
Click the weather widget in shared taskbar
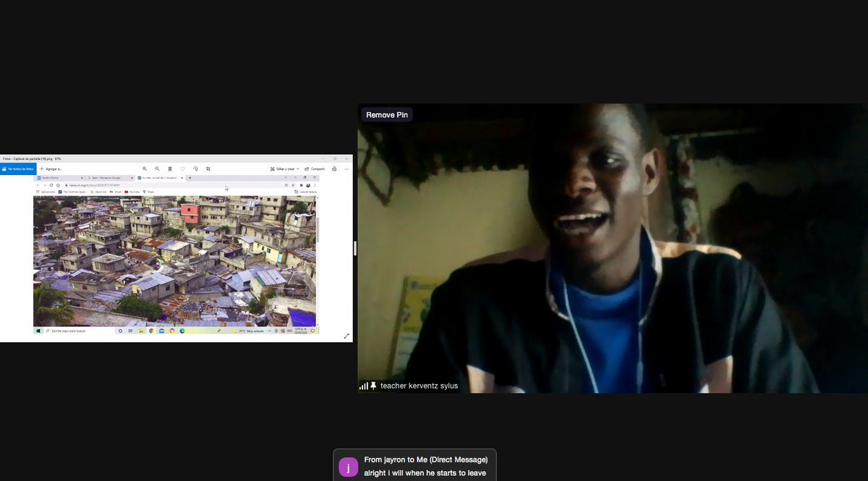tap(248, 331)
